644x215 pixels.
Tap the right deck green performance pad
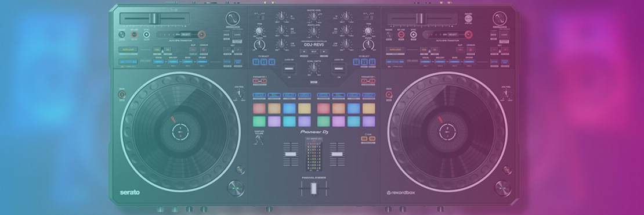coord(324,121)
